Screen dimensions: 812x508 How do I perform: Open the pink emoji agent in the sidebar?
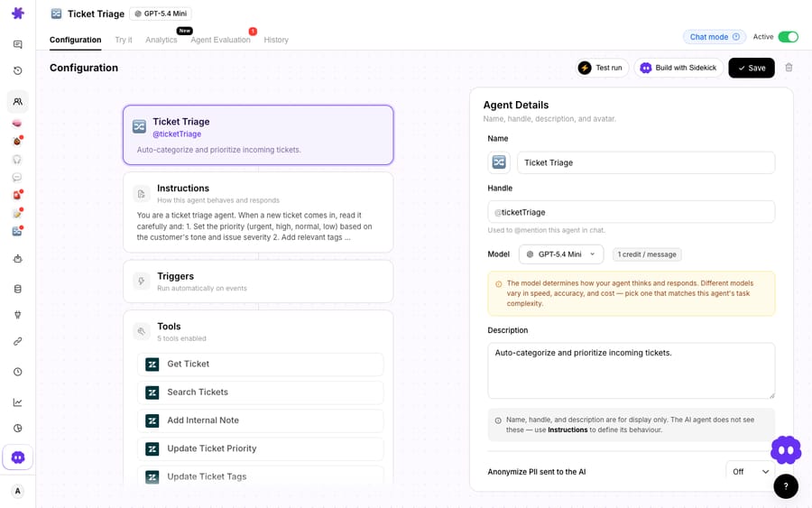(x=17, y=124)
